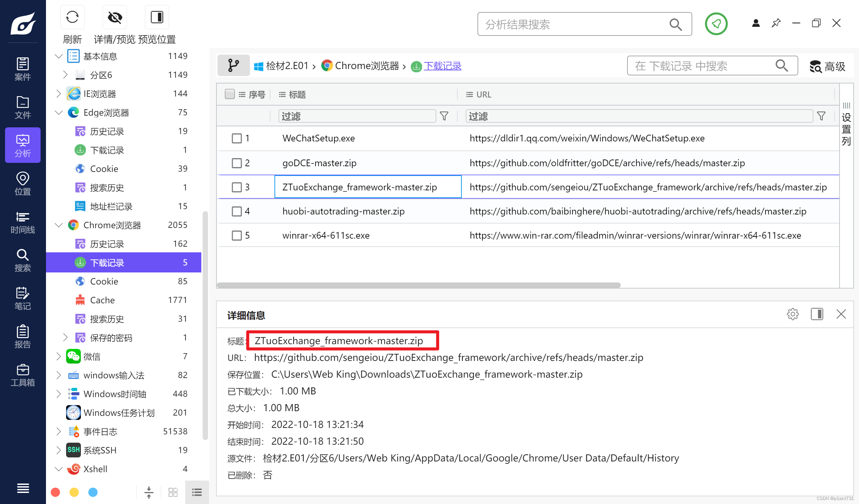Toggle the details/preview eye icon
This screenshot has width=859, height=504.
click(x=115, y=17)
